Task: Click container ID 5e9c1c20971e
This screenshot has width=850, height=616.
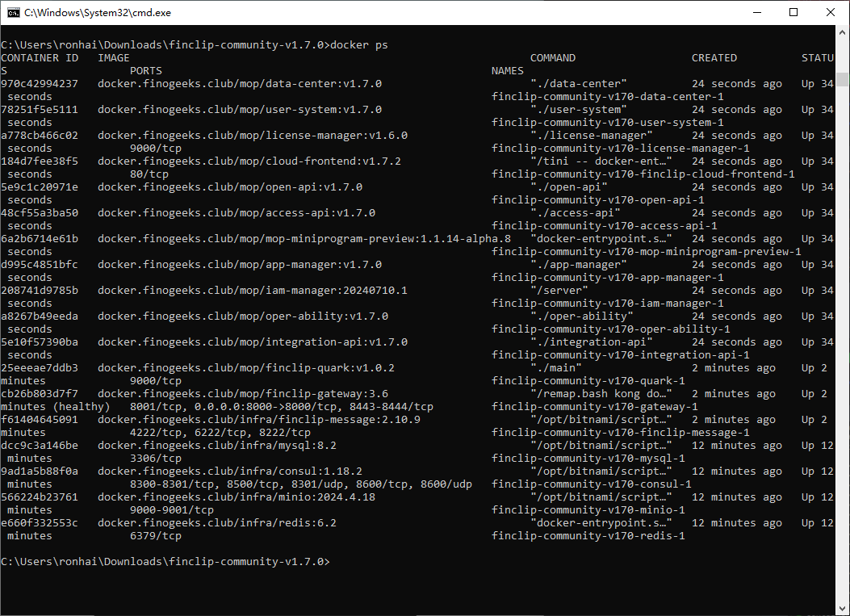Action: tap(40, 187)
